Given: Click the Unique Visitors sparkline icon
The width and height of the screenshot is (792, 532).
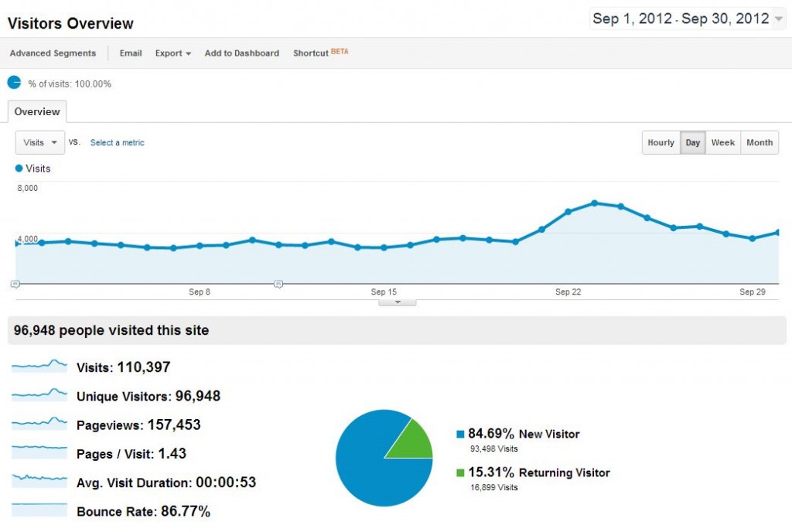Looking at the screenshot, I should tap(39, 396).
